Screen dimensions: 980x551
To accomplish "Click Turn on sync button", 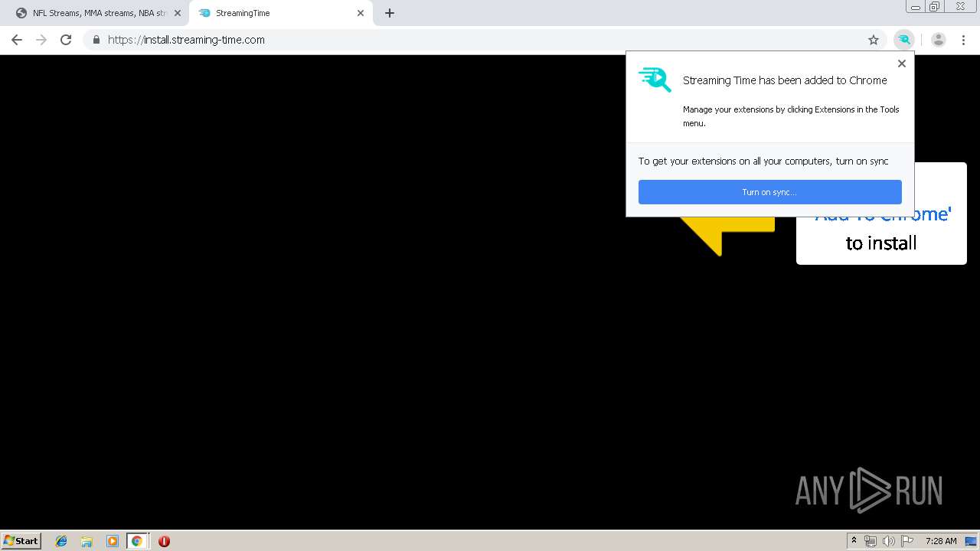I will pyautogui.click(x=769, y=192).
